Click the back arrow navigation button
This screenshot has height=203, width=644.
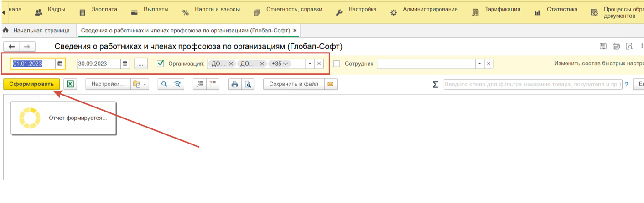(x=12, y=47)
